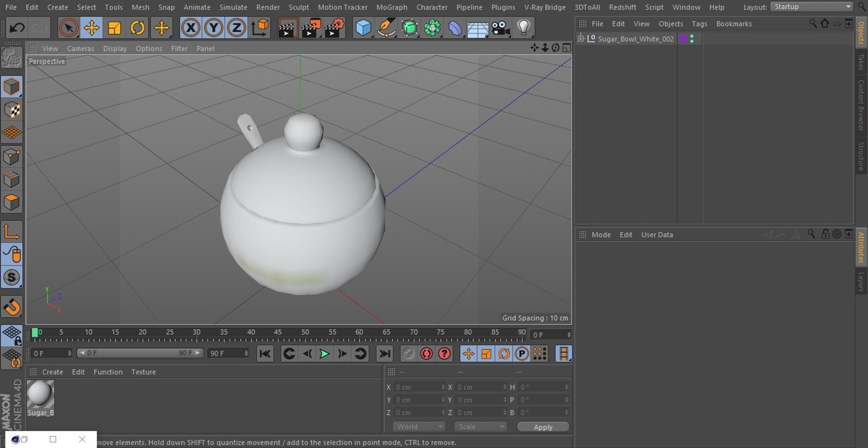Click the timeline preview range slider
Image resolution: width=868 pixels, height=448 pixels.
click(140, 353)
